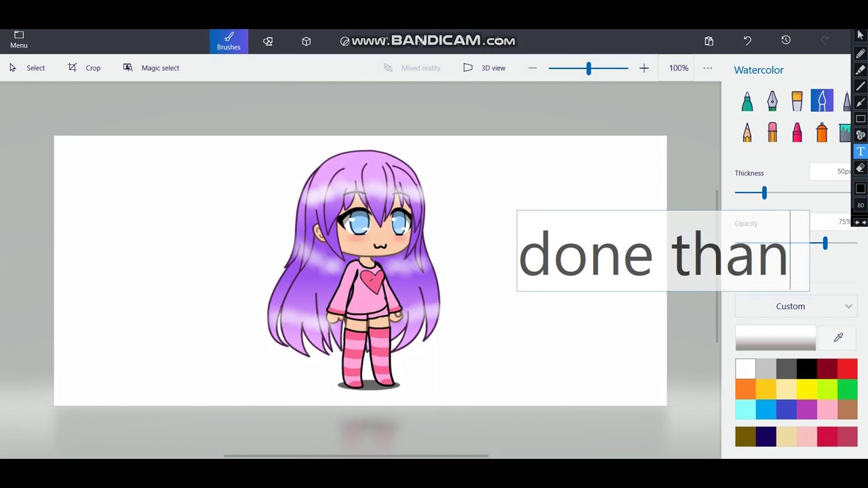
Task: Click the 100% zoom value
Action: [x=679, y=68]
